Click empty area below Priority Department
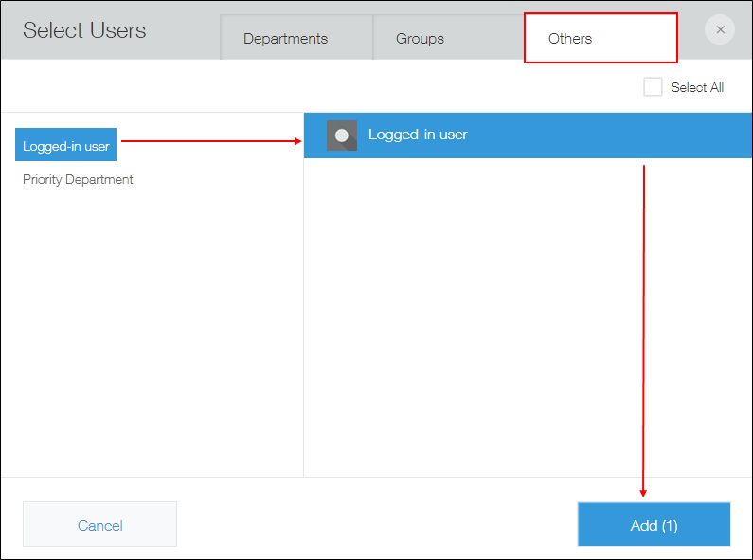This screenshot has height=560, width=753. coord(152,332)
